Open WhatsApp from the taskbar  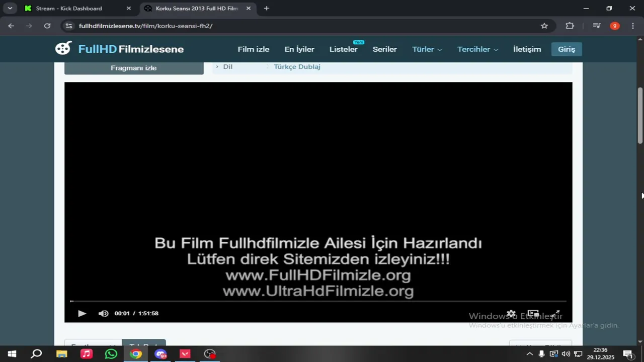[111, 354]
